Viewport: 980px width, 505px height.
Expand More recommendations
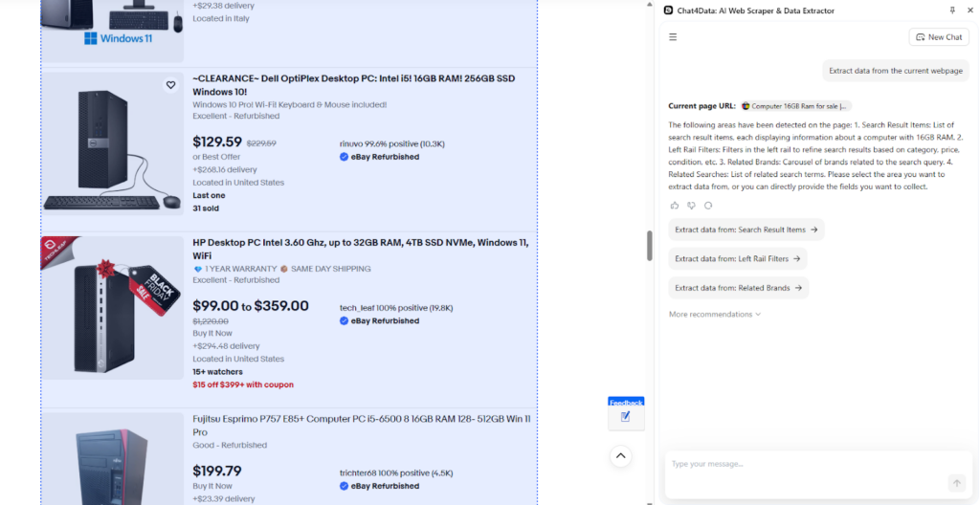coord(714,315)
